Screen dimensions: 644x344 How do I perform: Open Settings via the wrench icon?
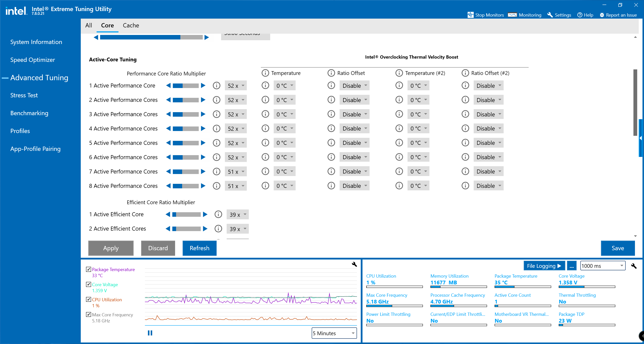point(550,15)
